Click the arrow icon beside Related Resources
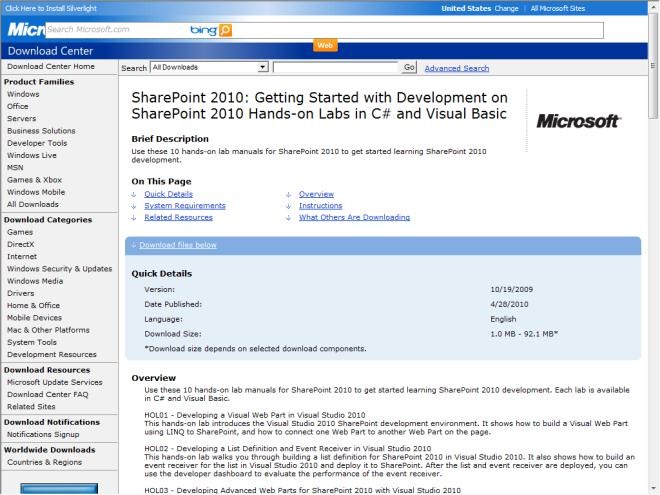660x495 pixels. tap(134, 218)
